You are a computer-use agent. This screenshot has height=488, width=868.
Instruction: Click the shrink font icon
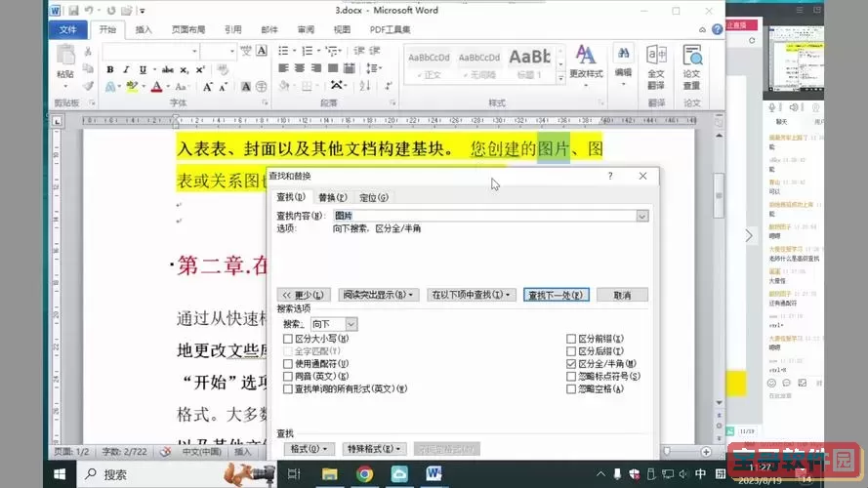click(x=223, y=86)
